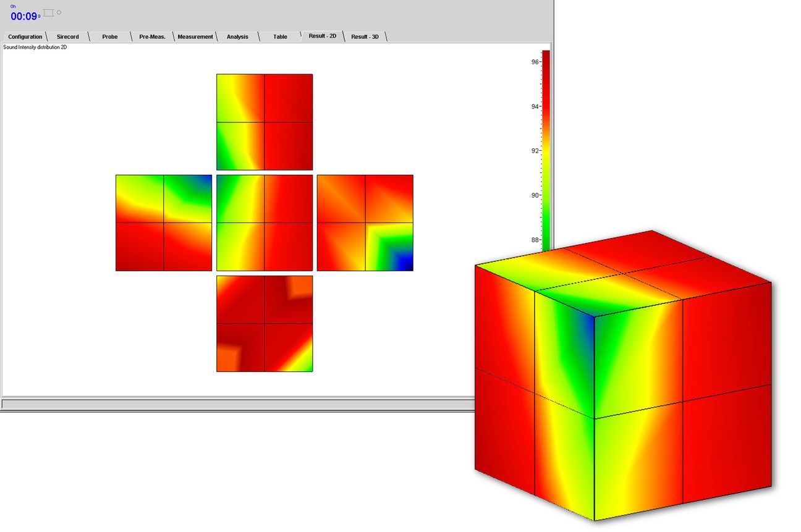Select the bottom face of the 2D cross layout

point(265,324)
